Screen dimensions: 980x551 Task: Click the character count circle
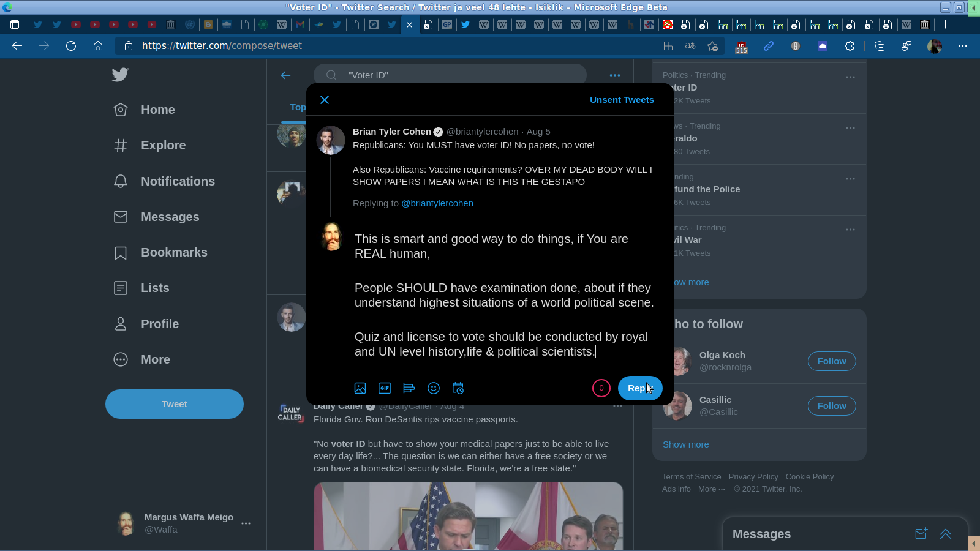point(601,388)
